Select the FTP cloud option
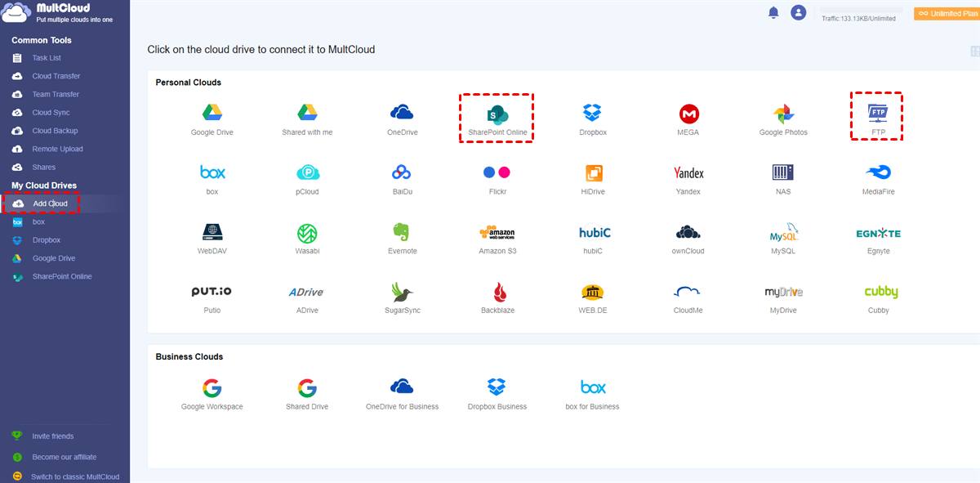Screen dimensions: 980x483 [878, 119]
